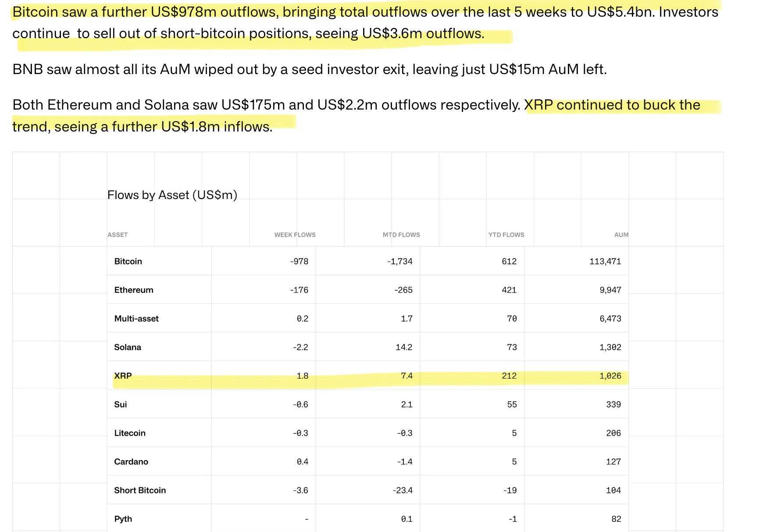
Task: Select the Solana row label
Action: coord(128,348)
